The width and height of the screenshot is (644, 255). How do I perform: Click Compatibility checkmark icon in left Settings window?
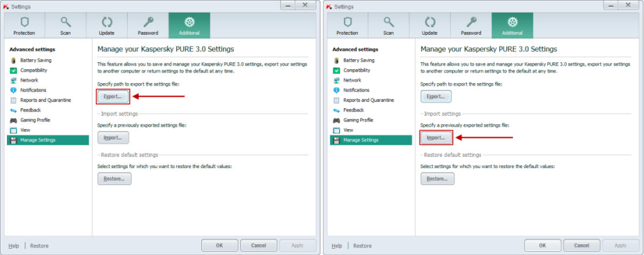coord(14,71)
